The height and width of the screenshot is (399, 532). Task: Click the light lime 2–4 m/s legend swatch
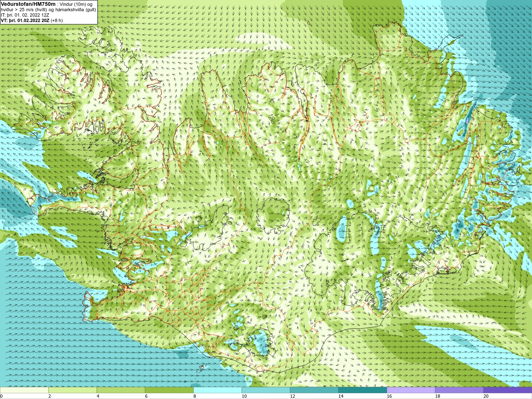point(72,390)
